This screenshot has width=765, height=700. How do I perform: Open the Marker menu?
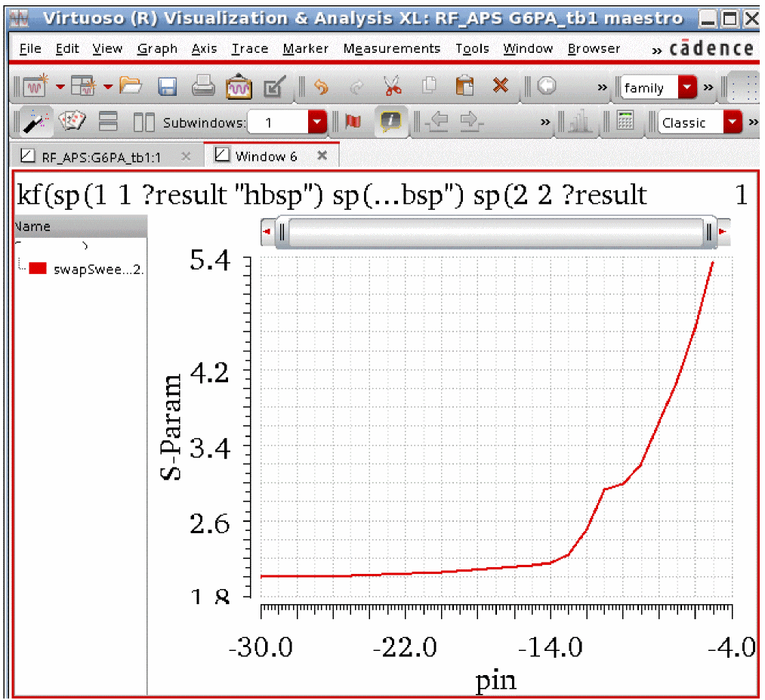305,48
